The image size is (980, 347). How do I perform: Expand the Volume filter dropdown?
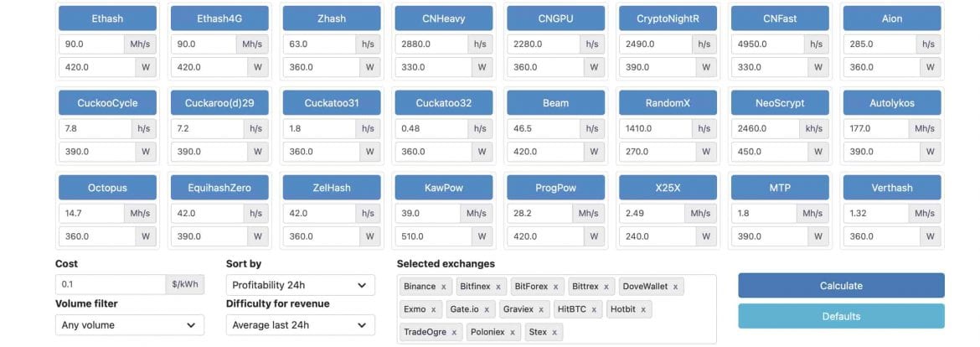click(129, 324)
